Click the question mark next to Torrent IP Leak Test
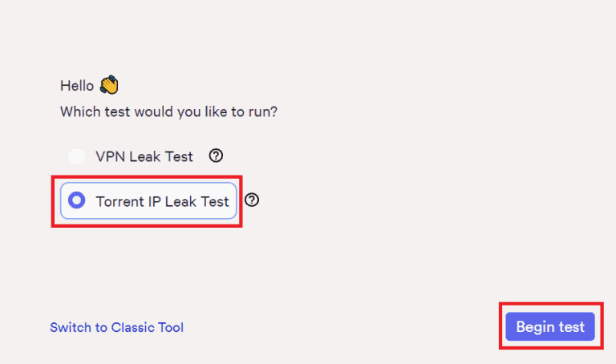 click(252, 200)
